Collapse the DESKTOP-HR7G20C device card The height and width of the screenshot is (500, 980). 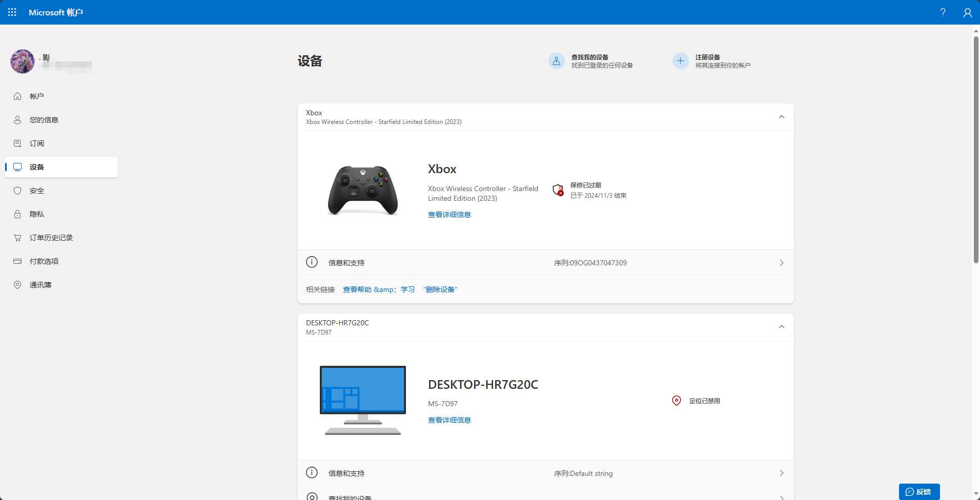click(x=782, y=327)
